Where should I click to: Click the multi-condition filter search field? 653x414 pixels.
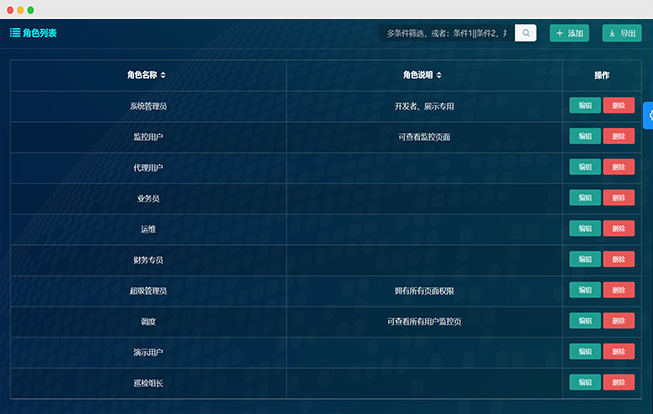click(x=446, y=33)
